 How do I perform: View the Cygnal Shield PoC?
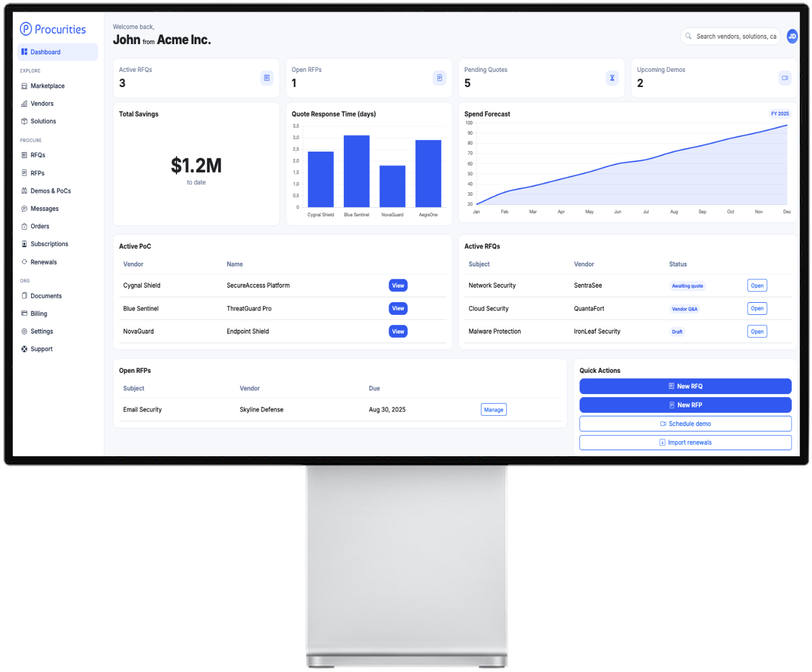pos(398,286)
